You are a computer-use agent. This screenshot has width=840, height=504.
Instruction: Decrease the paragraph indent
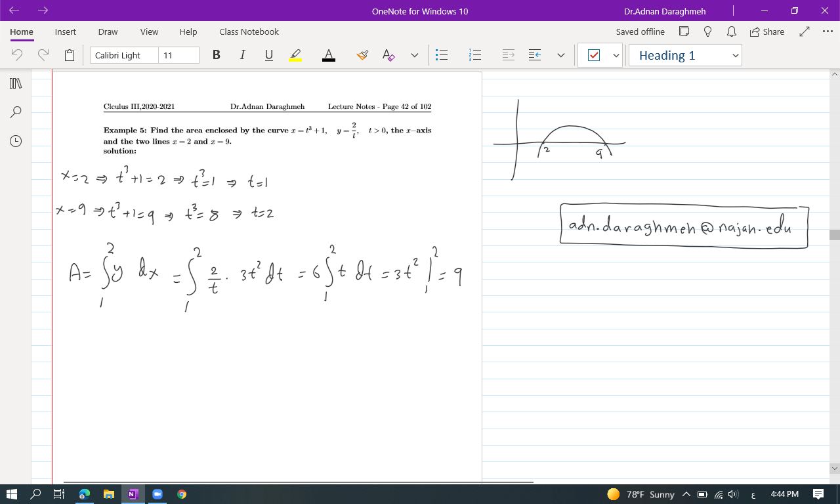point(535,55)
